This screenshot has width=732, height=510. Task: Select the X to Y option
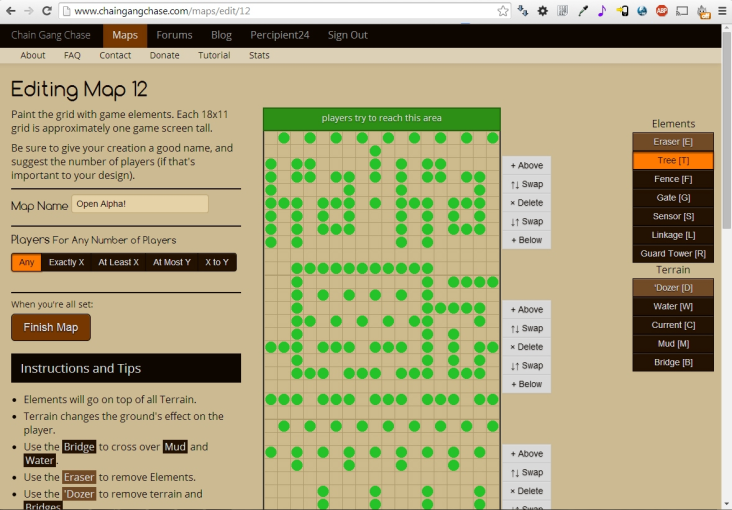[x=217, y=262]
